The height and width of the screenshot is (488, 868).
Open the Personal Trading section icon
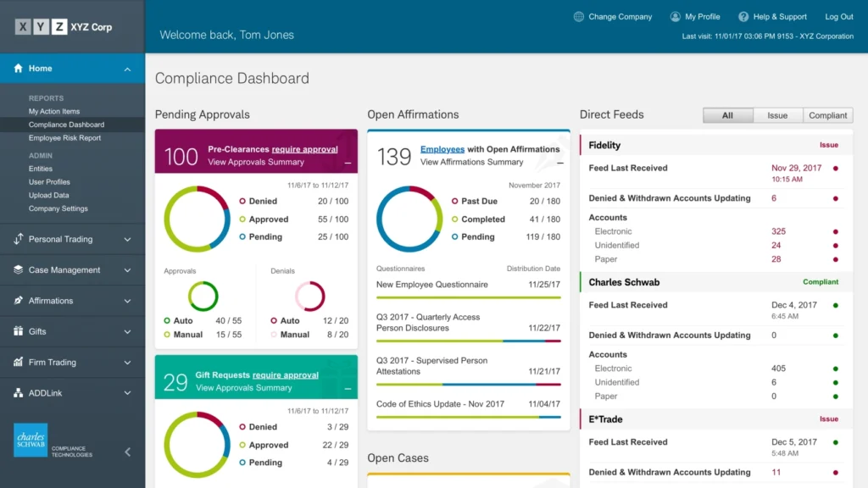pyautogui.click(x=19, y=240)
